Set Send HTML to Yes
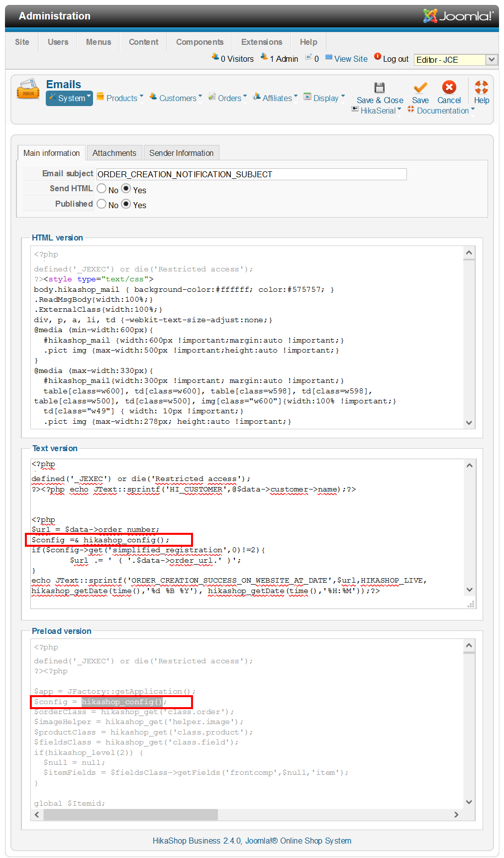Viewport: 504px width, 858px height. [x=126, y=189]
